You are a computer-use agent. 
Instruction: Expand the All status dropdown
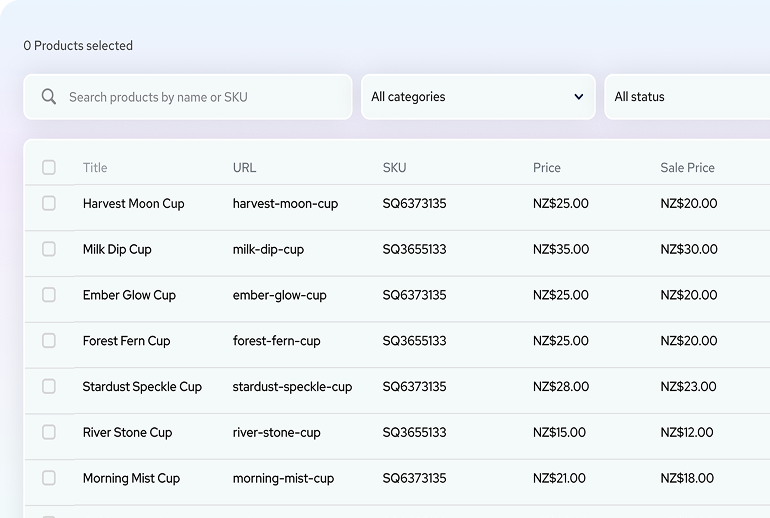click(685, 97)
